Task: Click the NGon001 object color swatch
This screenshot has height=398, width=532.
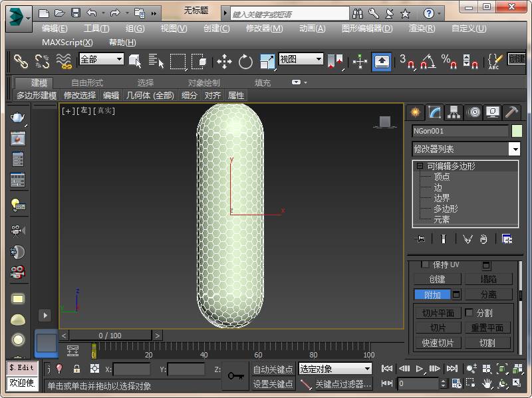Action: coord(517,131)
